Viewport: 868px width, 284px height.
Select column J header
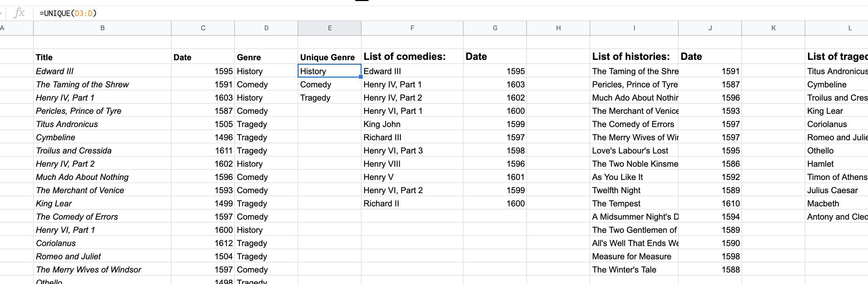[x=710, y=28]
